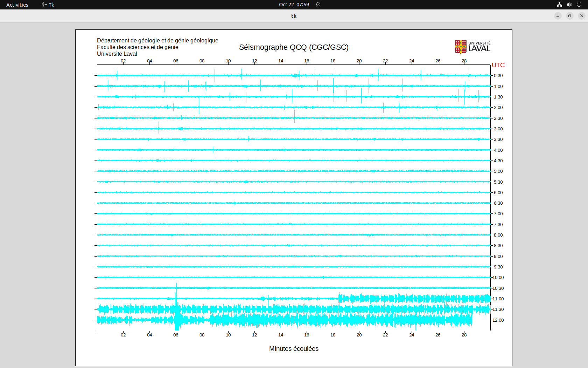Click the 12:00 time label on right axis
Image resolution: width=588 pixels, height=368 pixels.
498,320
